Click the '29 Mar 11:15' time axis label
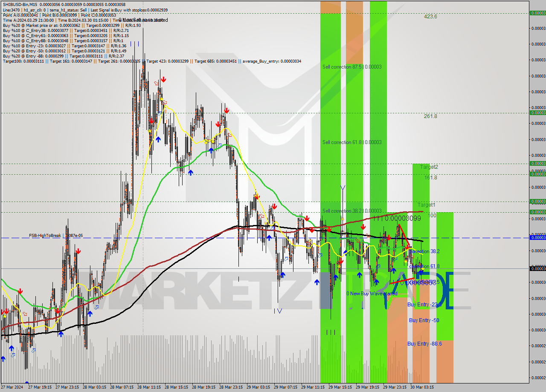The height and width of the screenshot is (392, 546). (x=313, y=387)
